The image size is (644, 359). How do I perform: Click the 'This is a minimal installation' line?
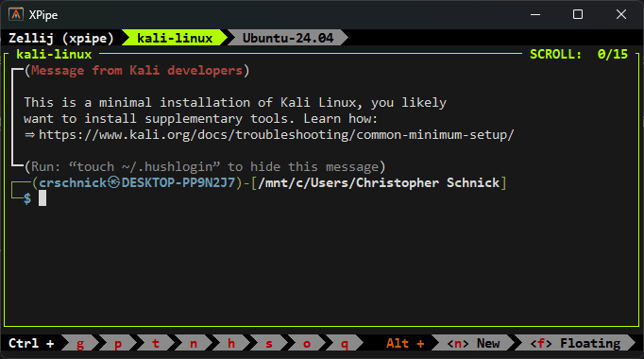(235, 103)
